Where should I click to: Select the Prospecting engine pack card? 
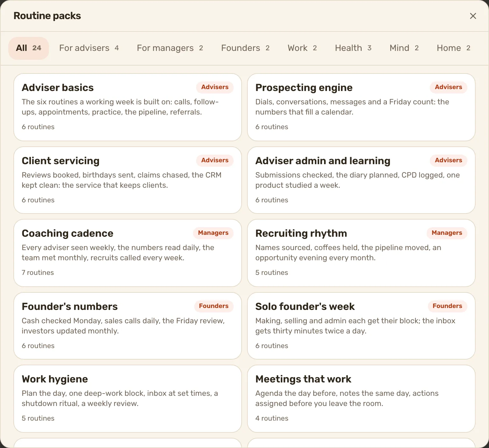pos(361,107)
